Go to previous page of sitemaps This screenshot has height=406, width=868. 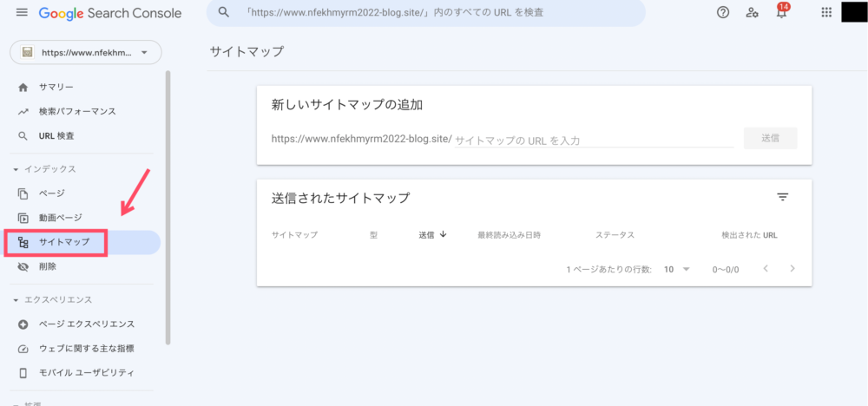click(x=766, y=269)
